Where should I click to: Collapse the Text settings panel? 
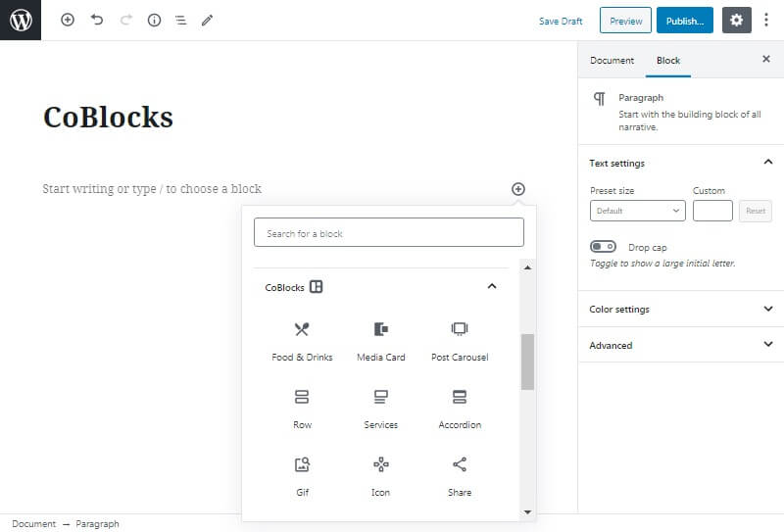click(680, 163)
